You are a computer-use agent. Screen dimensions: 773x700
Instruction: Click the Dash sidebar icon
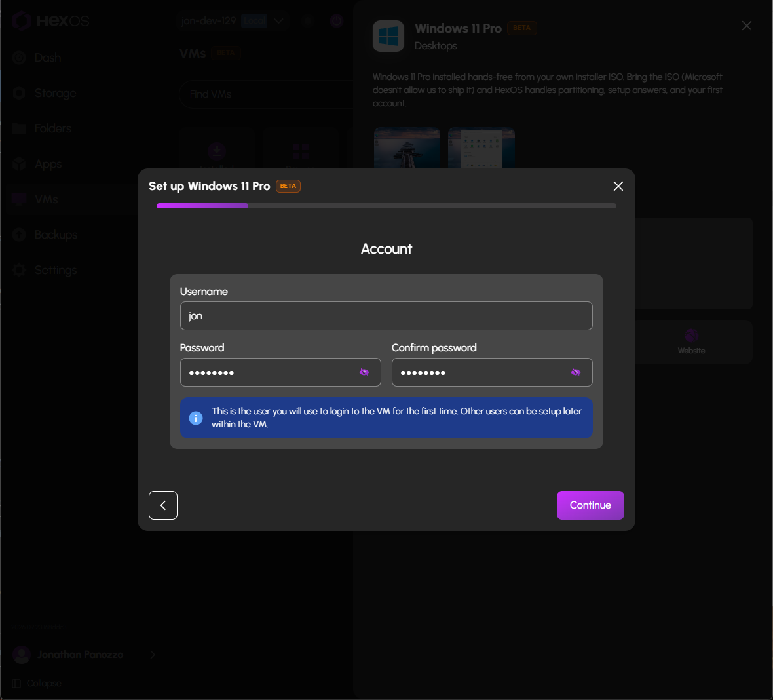pos(19,58)
